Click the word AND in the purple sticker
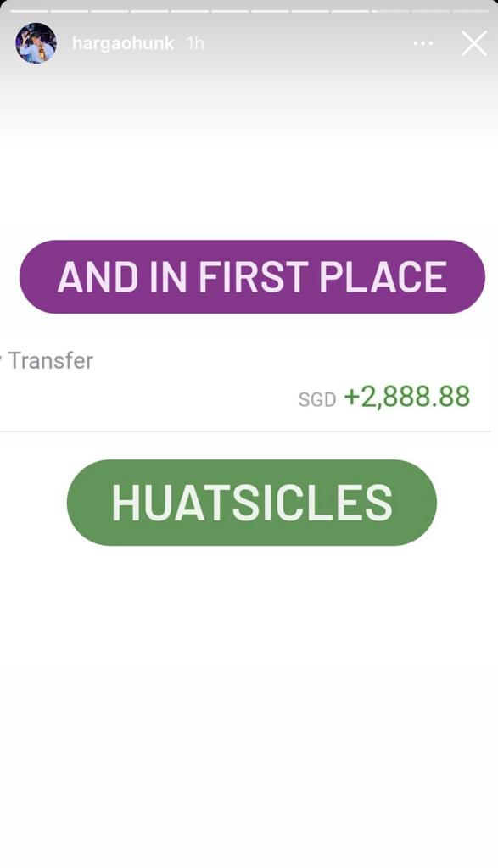This screenshot has height=868, width=498. tap(98, 277)
